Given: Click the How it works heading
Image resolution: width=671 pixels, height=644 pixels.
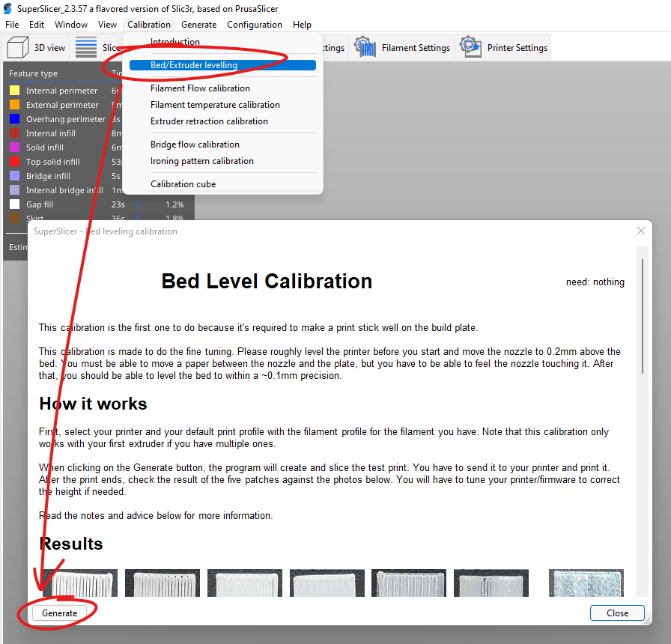Looking at the screenshot, I should coord(93,404).
